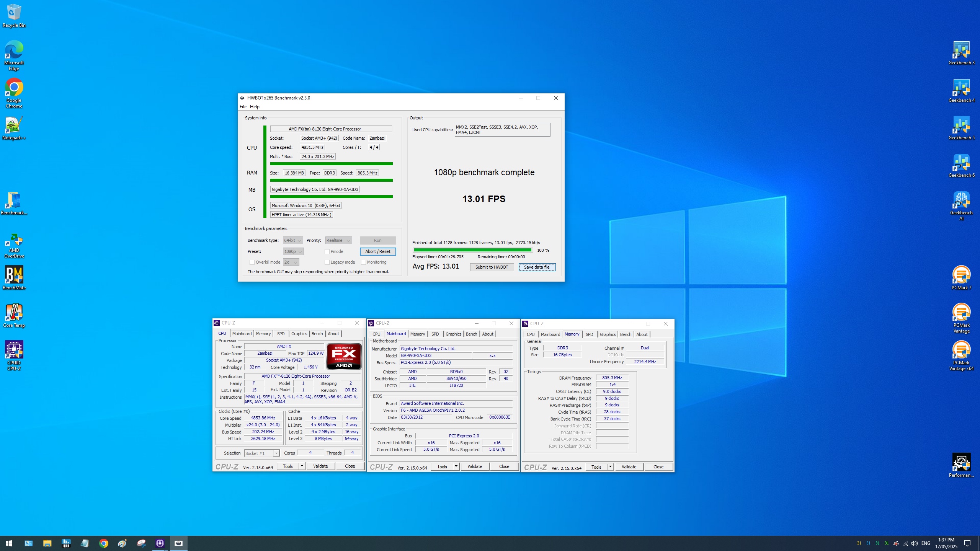980x551 pixels.
Task: Expand the Tools arrow in the Memory CPU-Z window
Action: [x=610, y=467]
